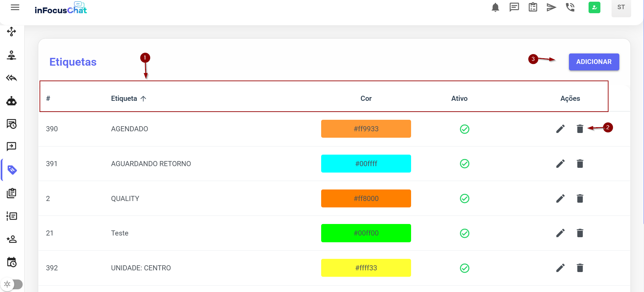Click the paper plane send icon
Screen dimensions: 644x292
(x=551, y=7)
